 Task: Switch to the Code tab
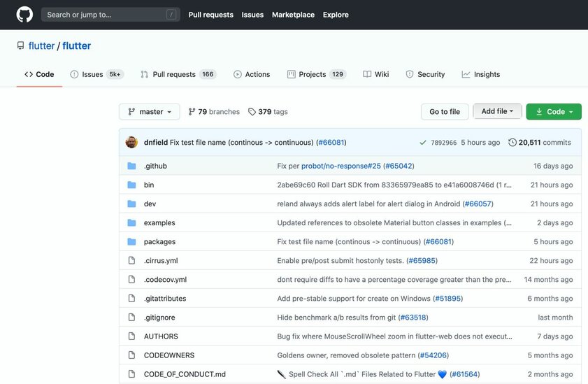[x=39, y=74]
